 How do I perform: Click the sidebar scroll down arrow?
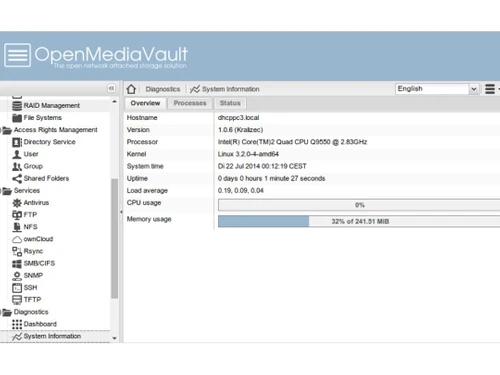point(114,338)
